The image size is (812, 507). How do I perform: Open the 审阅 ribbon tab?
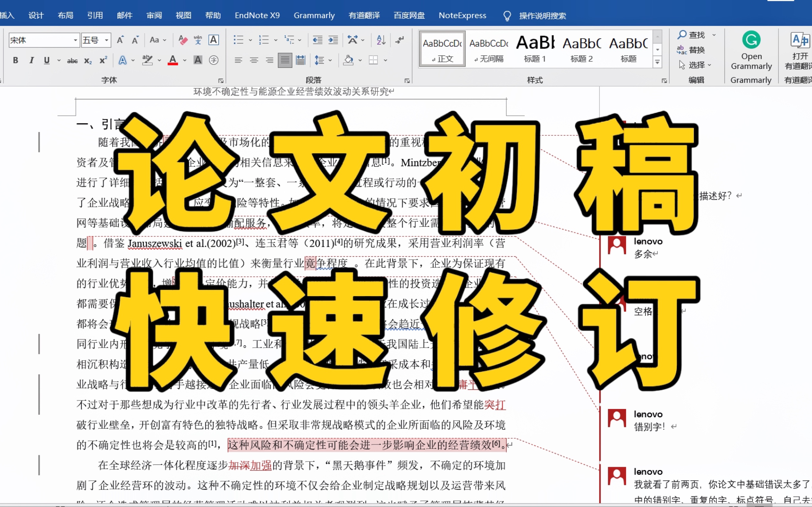[x=154, y=15]
